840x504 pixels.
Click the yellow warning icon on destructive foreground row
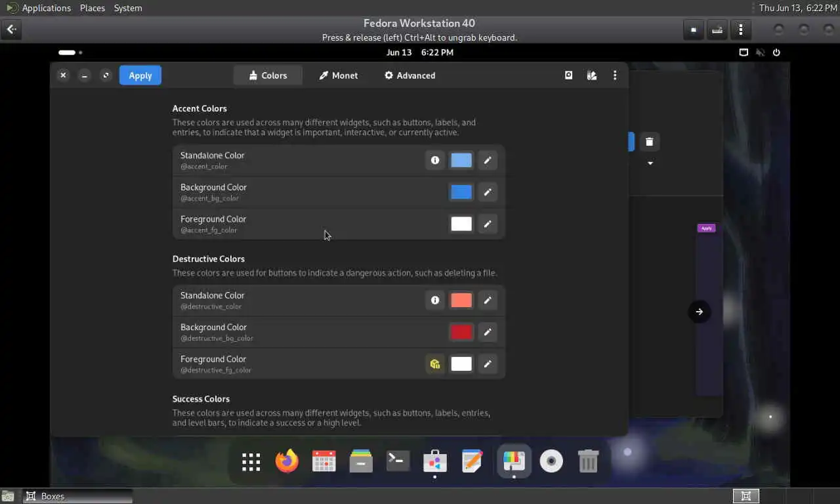(x=435, y=364)
